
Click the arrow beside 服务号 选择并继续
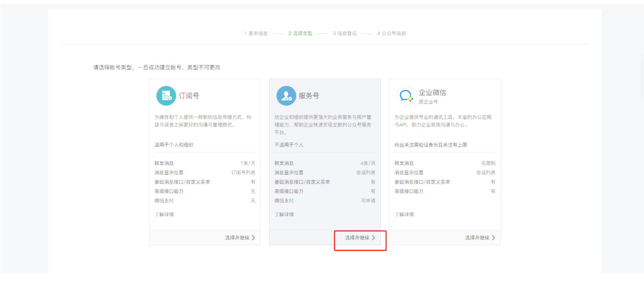click(x=373, y=238)
